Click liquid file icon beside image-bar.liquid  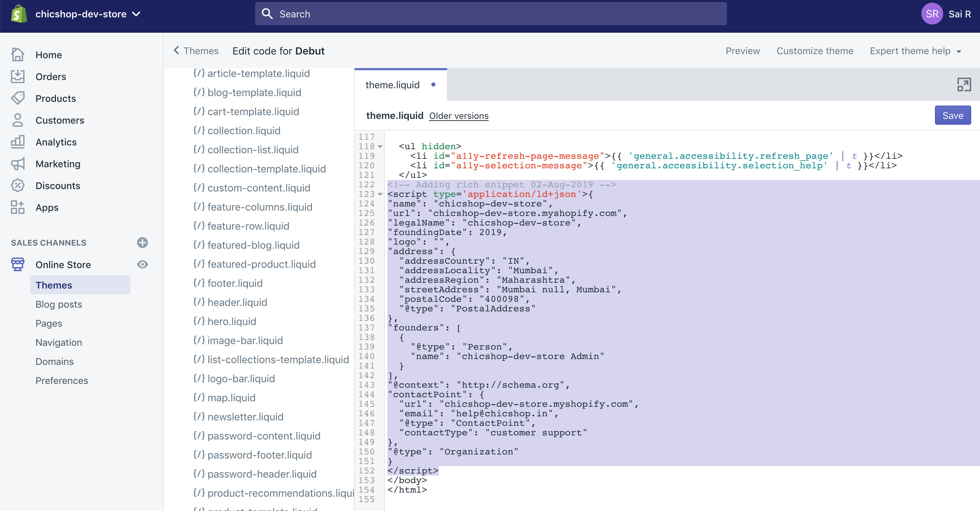click(198, 340)
